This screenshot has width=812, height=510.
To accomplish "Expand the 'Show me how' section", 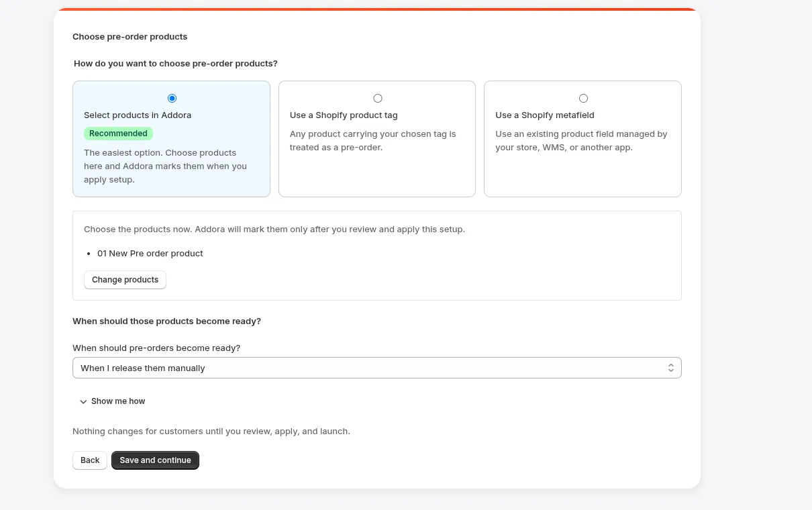I will click(x=112, y=401).
